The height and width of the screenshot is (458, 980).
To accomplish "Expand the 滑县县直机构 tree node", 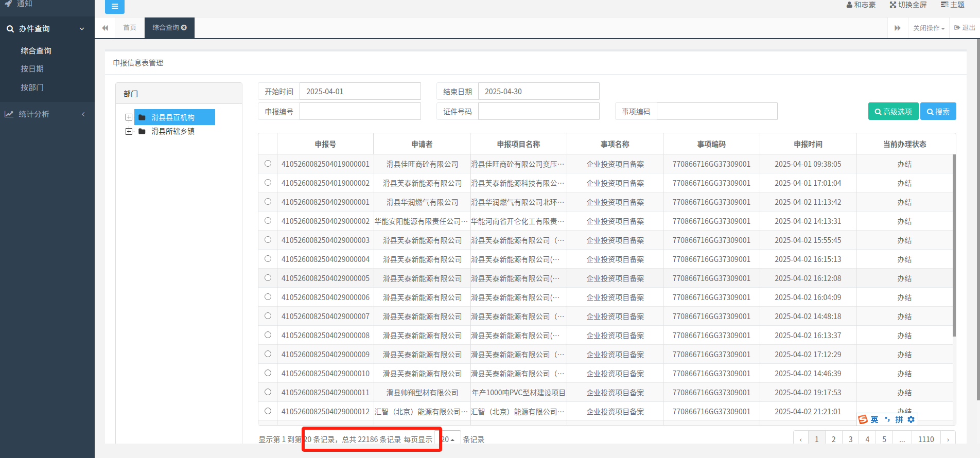I will 129,117.
